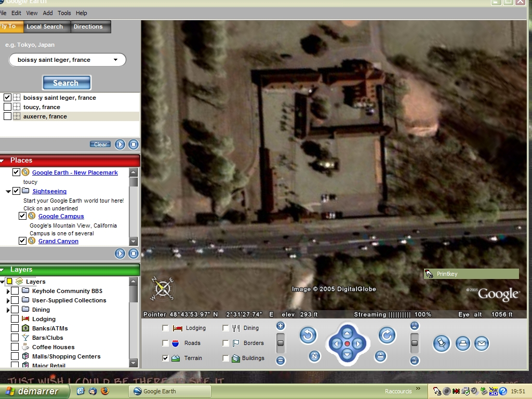
Task: Click the Lodging bed icon in Layers list
Action: click(25, 319)
